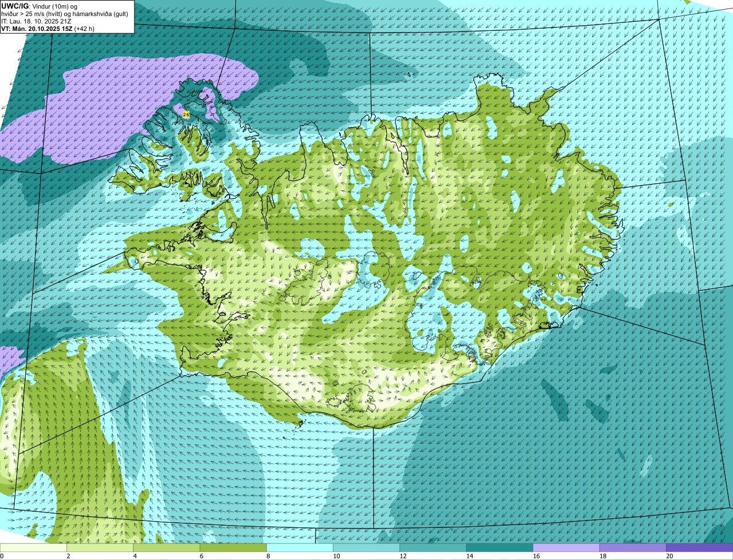
Task: Click the scale tick label "16"
Action: coord(536,556)
